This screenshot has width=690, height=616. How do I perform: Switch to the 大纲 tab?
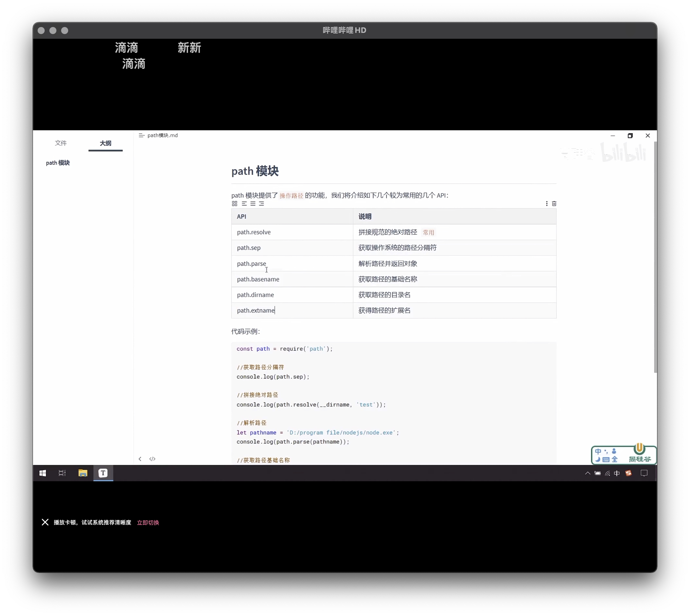coord(105,143)
